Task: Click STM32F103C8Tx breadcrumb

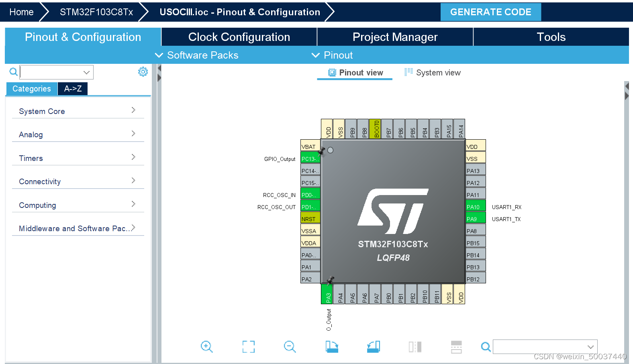Action: click(x=96, y=12)
